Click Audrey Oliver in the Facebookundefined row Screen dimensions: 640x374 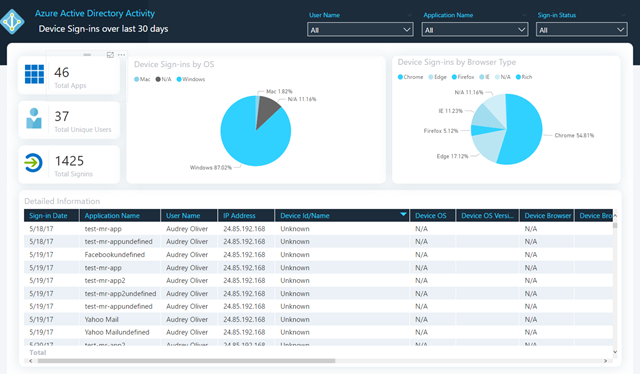(187, 254)
